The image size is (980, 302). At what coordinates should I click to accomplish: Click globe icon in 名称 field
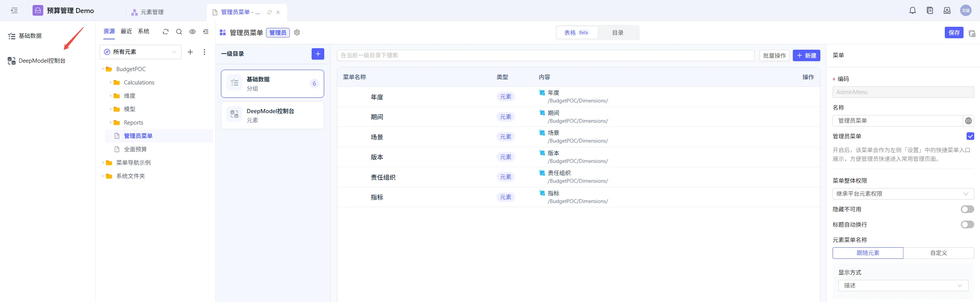pos(969,121)
